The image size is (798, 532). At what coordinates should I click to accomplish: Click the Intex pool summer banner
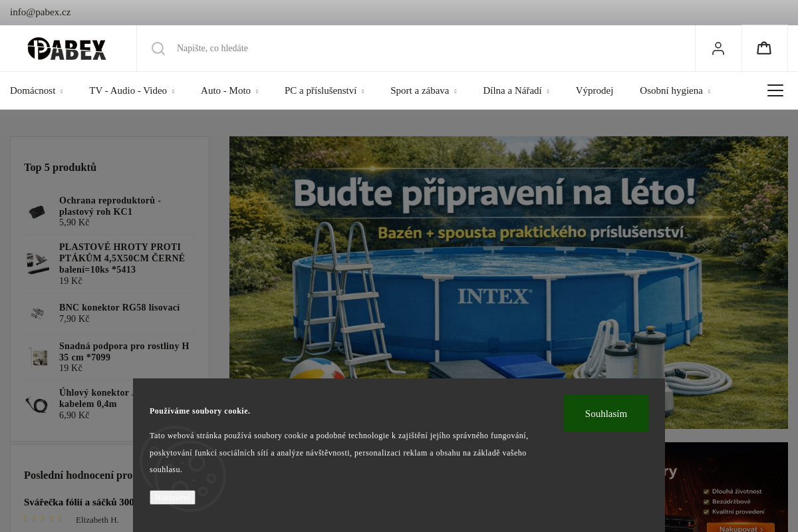pos(509,283)
